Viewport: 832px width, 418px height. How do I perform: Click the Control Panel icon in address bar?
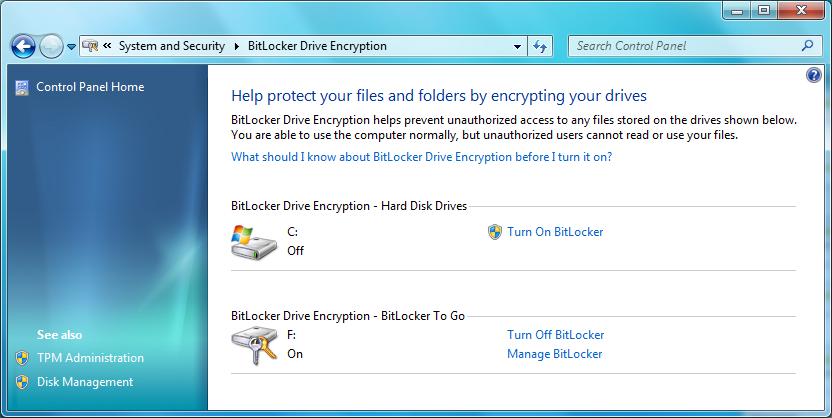[x=90, y=46]
